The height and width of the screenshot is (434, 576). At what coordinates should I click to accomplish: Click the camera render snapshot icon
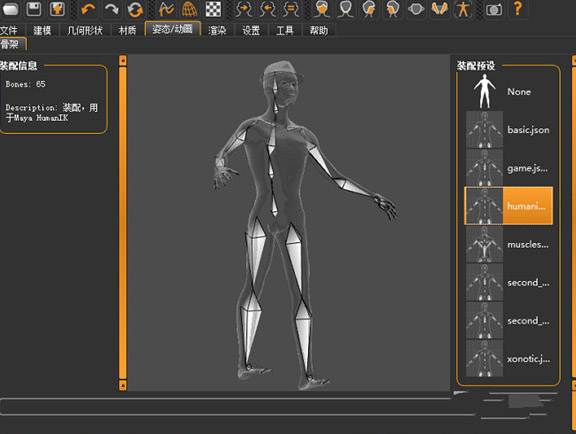coord(494,9)
